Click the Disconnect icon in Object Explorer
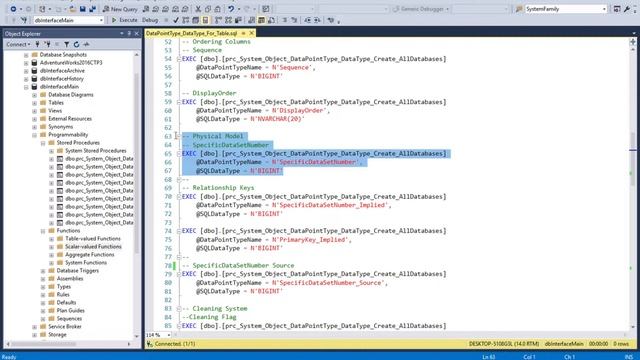The width and height of the screenshot is (640, 360). (48, 44)
